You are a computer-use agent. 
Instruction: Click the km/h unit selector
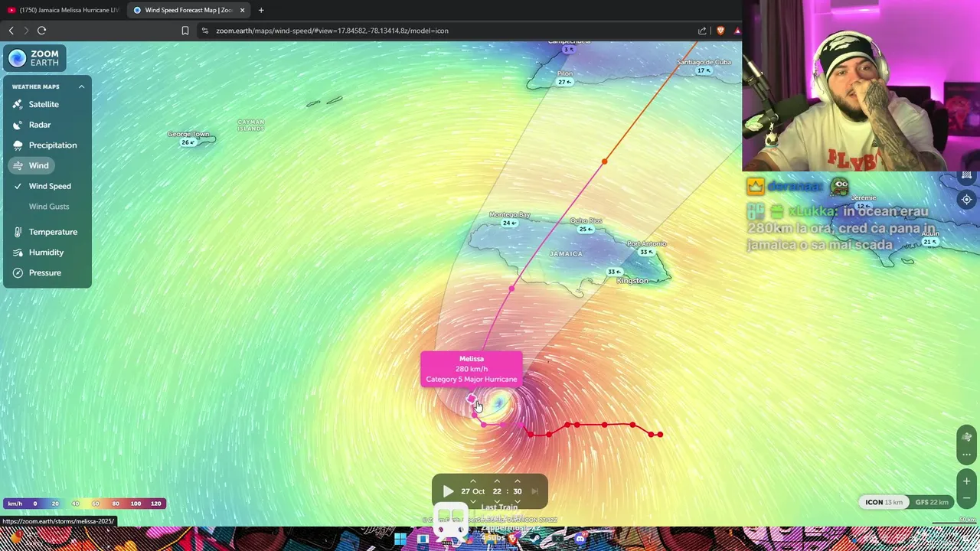[x=15, y=504]
